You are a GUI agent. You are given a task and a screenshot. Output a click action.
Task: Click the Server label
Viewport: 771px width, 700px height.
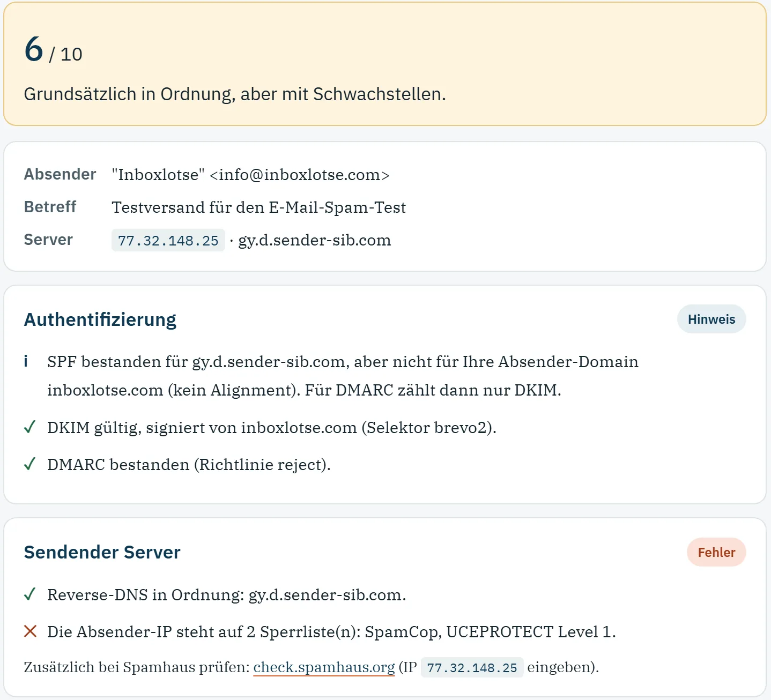coord(48,240)
